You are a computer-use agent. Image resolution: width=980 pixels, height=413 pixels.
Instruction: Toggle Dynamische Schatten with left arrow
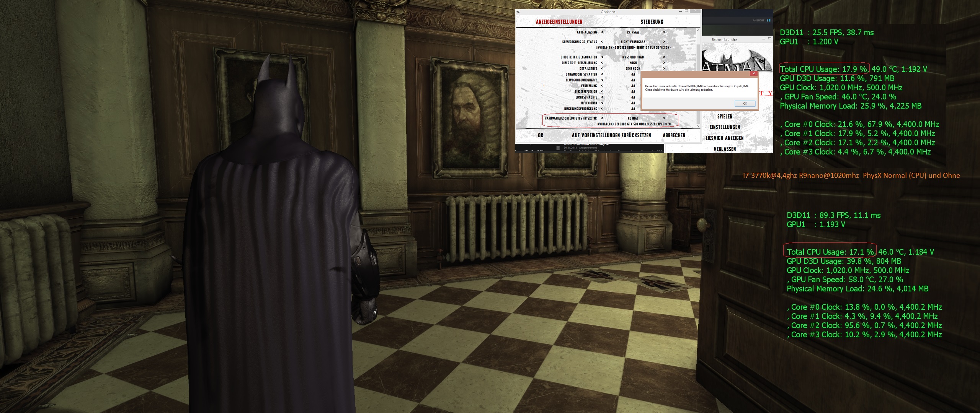click(x=602, y=74)
